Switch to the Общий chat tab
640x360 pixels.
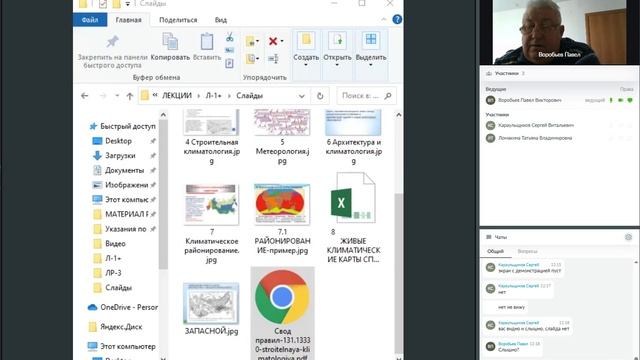(x=495, y=251)
